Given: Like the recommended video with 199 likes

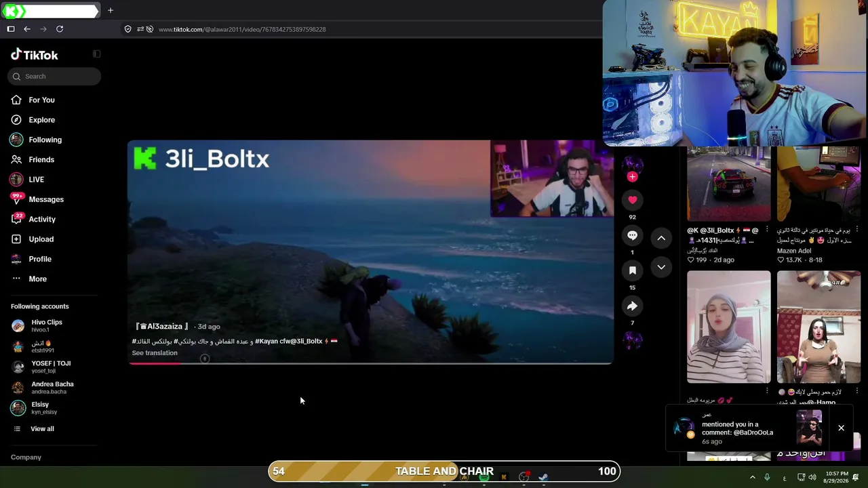Looking at the screenshot, I should 691,260.
